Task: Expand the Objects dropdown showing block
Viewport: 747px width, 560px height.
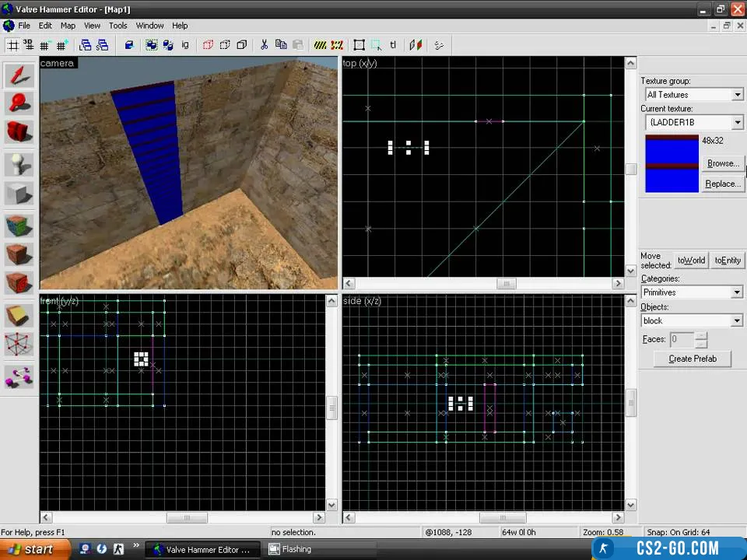Action: tap(692, 320)
